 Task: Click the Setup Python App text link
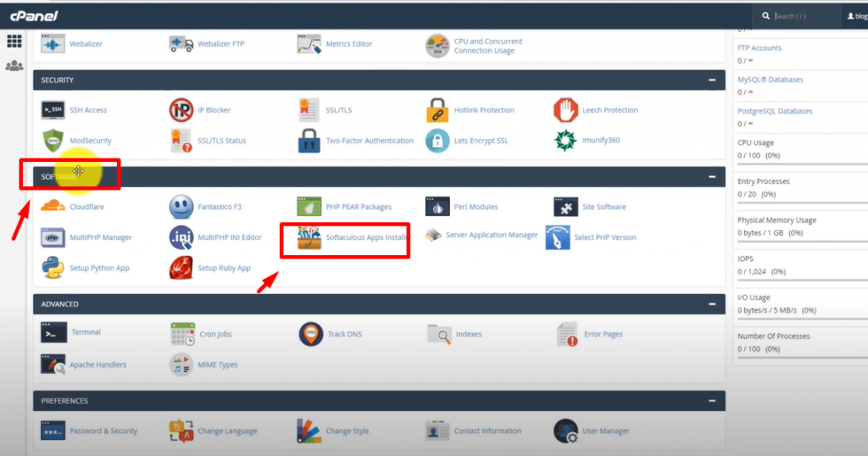pyautogui.click(x=99, y=268)
